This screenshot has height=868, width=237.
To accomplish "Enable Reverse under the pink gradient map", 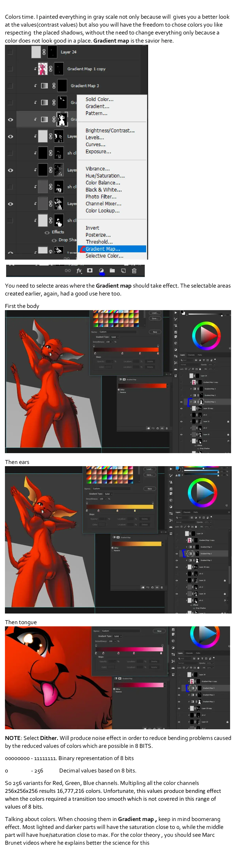I will tap(114, 692).
